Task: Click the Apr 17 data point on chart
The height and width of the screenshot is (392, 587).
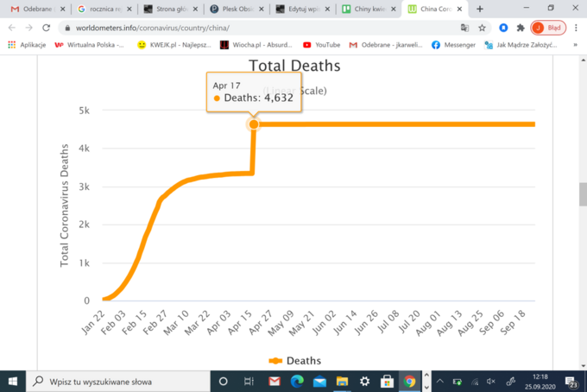Action: coord(254,124)
